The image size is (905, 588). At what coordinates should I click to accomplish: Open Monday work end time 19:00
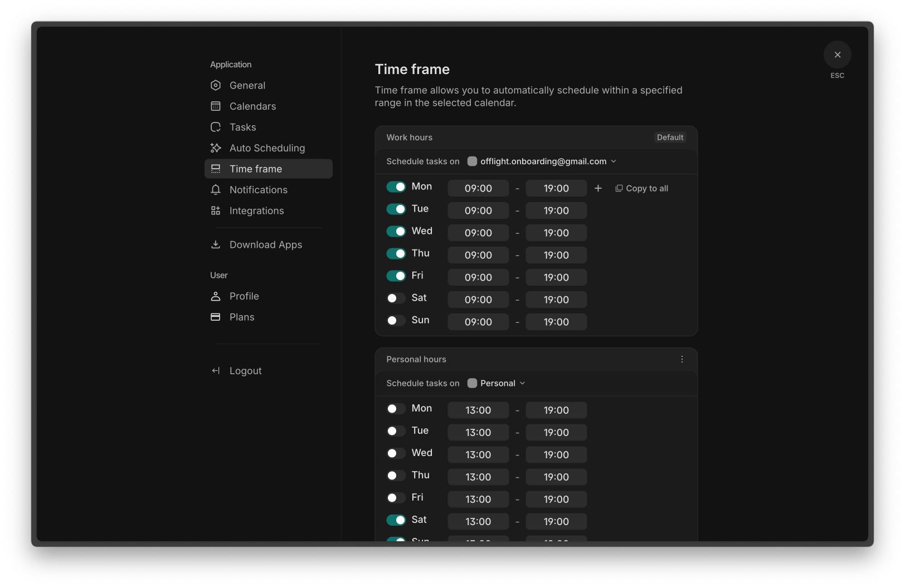tap(556, 188)
